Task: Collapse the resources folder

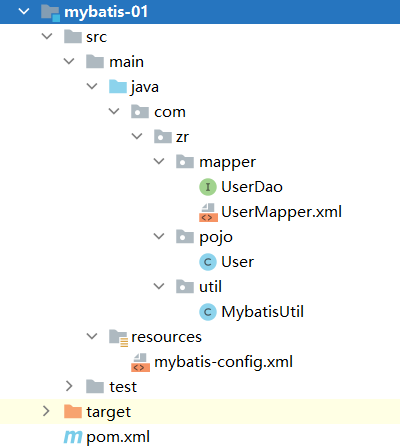Action: pyautogui.click(x=92, y=336)
